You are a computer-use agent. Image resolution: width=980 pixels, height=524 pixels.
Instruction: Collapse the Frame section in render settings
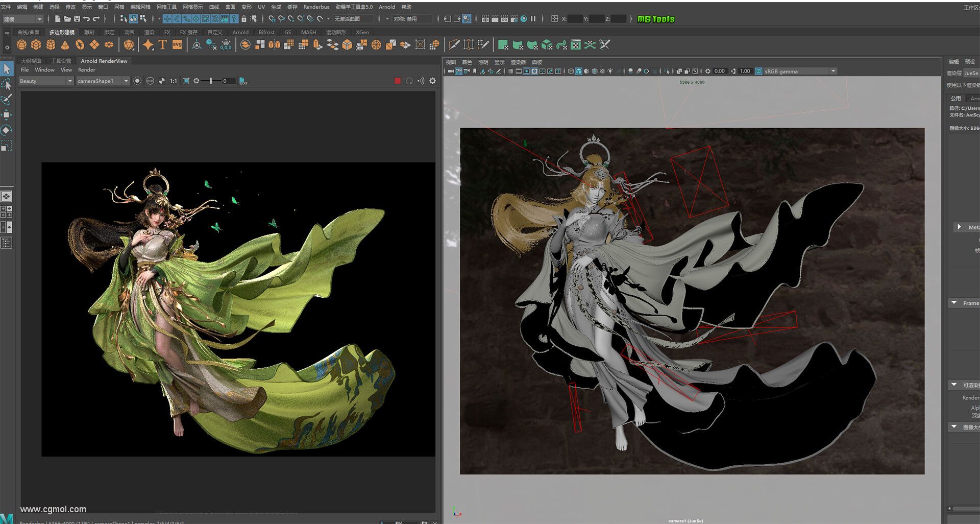click(x=954, y=303)
